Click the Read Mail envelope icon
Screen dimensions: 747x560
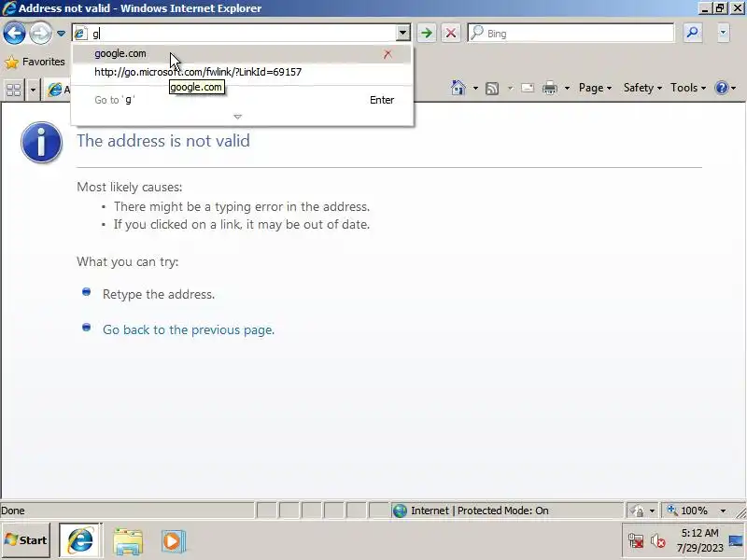tap(528, 88)
